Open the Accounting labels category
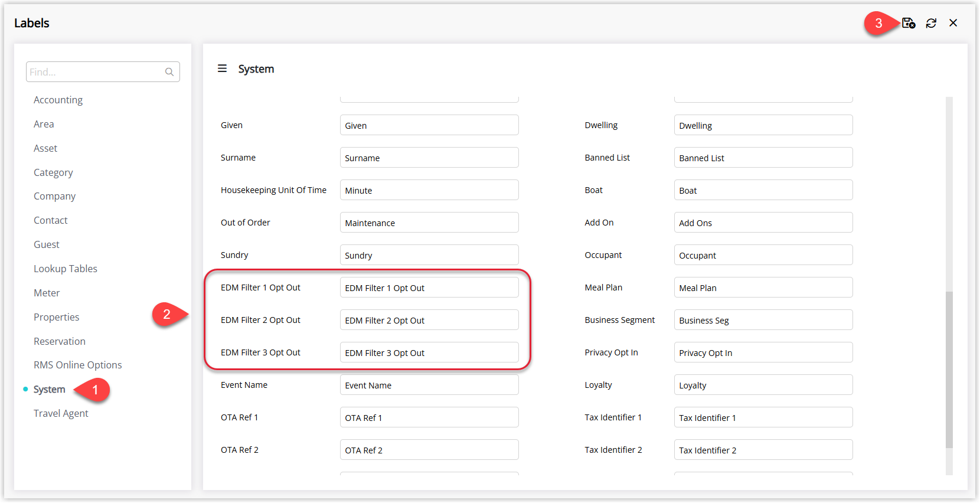The height and width of the screenshot is (503, 980). pyautogui.click(x=58, y=100)
